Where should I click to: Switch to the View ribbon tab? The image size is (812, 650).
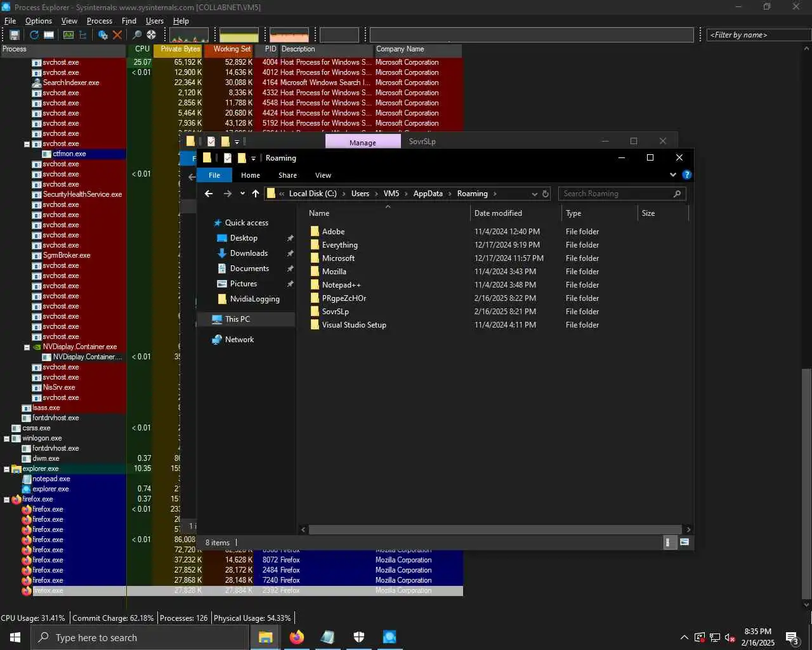(x=323, y=175)
